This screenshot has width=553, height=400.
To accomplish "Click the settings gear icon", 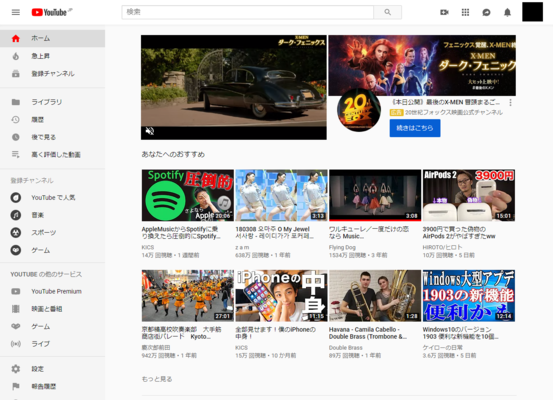I will click(16, 369).
